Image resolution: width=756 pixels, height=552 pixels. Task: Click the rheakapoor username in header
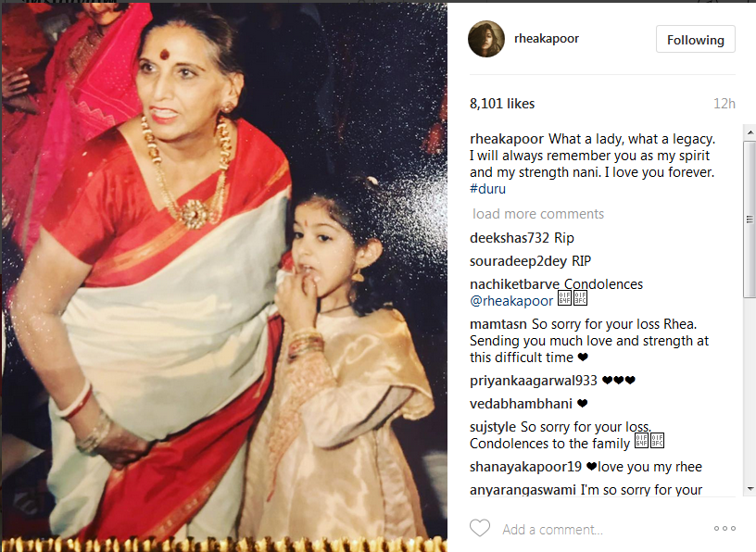tap(547, 39)
